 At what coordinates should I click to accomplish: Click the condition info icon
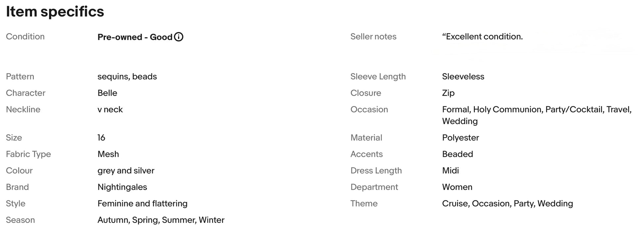tap(179, 37)
